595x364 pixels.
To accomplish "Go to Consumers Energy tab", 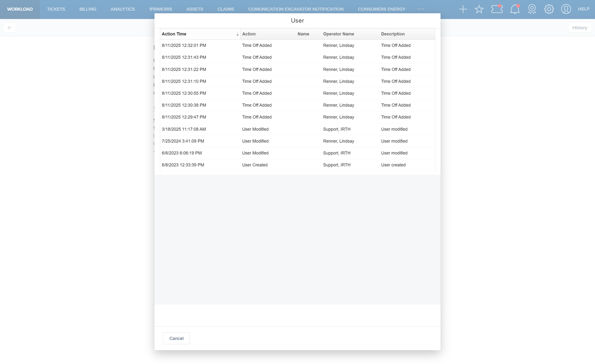I will tap(381, 9).
